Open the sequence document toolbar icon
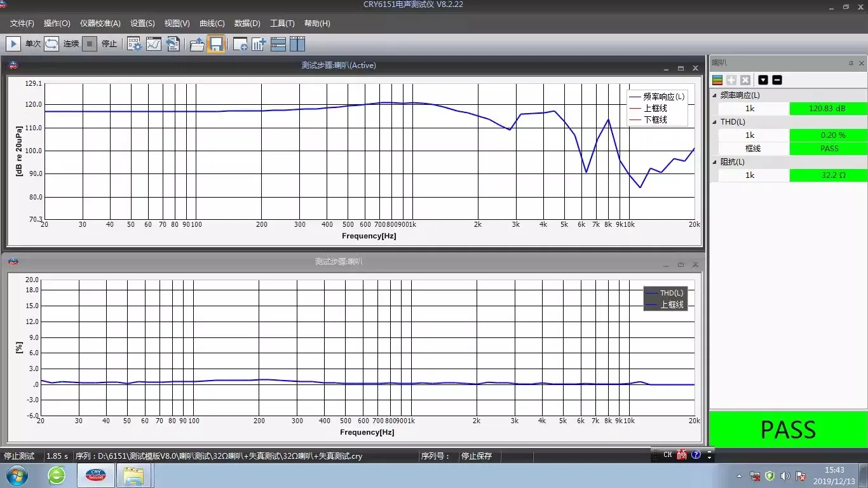The height and width of the screenshot is (488, 868). click(172, 44)
